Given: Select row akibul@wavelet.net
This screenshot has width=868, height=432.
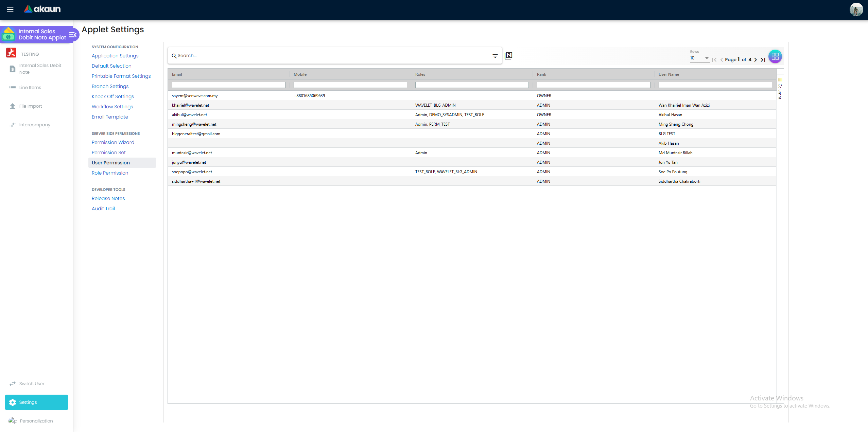Looking at the screenshot, I should click(x=472, y=115).
